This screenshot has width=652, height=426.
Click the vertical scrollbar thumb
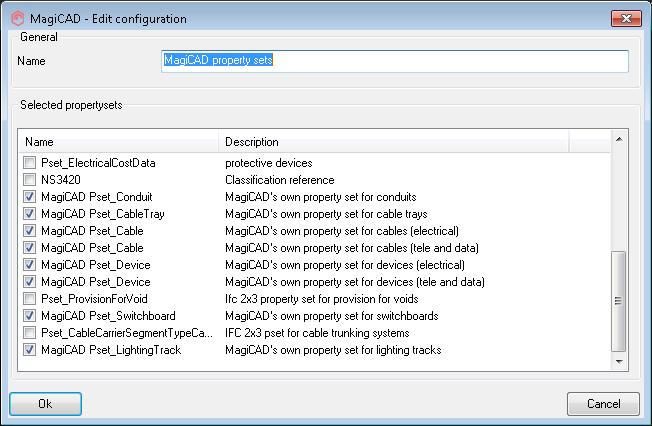[x=619, y=301]
